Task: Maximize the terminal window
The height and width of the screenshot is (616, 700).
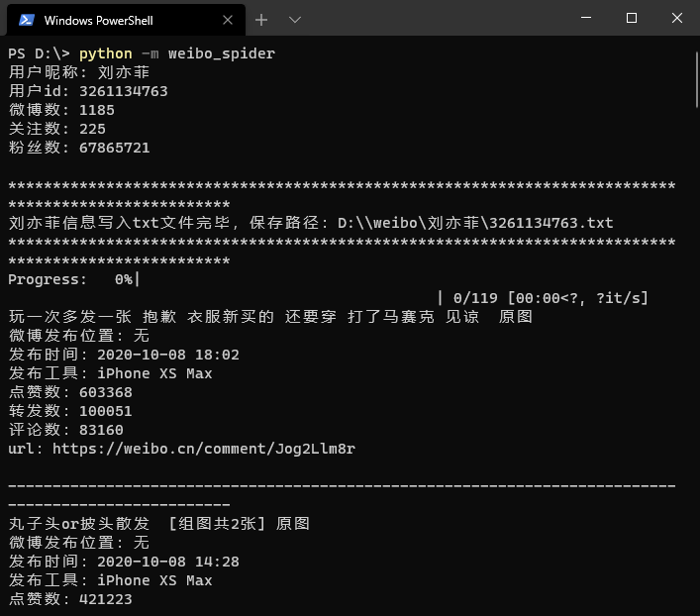Action: point(632,18)
